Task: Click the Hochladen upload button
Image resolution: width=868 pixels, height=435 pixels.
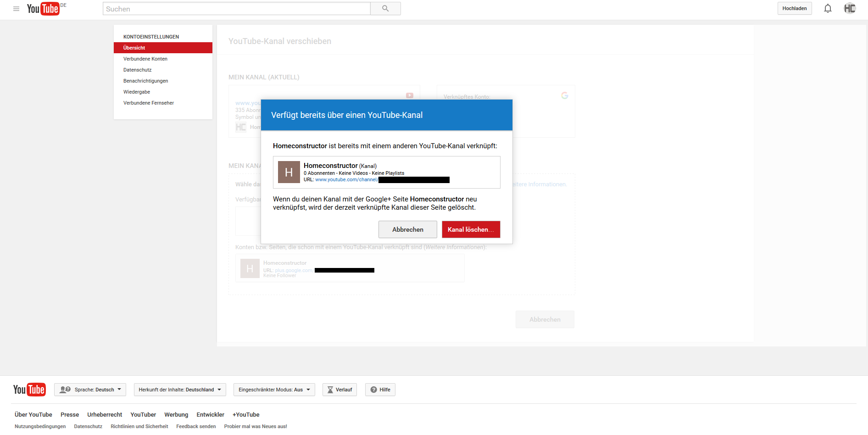Action: [x=795, y=8]
